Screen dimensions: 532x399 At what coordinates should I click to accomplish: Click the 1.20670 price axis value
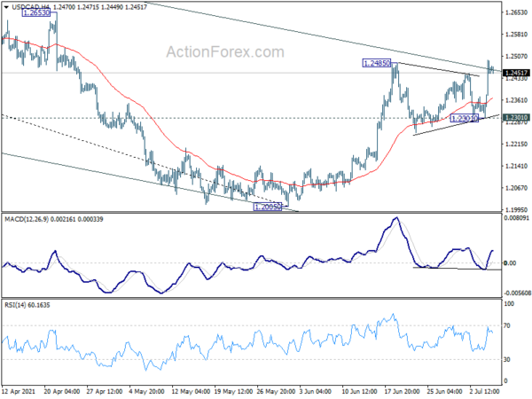(x=516, y=188)
